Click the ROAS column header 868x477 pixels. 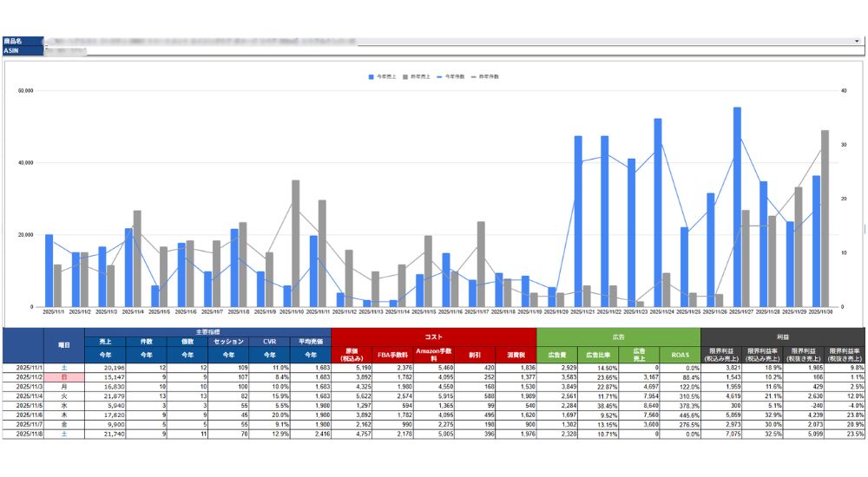tap(681, 355)
